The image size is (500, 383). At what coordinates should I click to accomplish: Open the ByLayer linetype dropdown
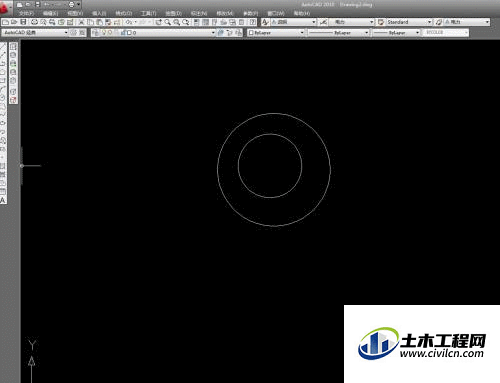tap(338, 33)
